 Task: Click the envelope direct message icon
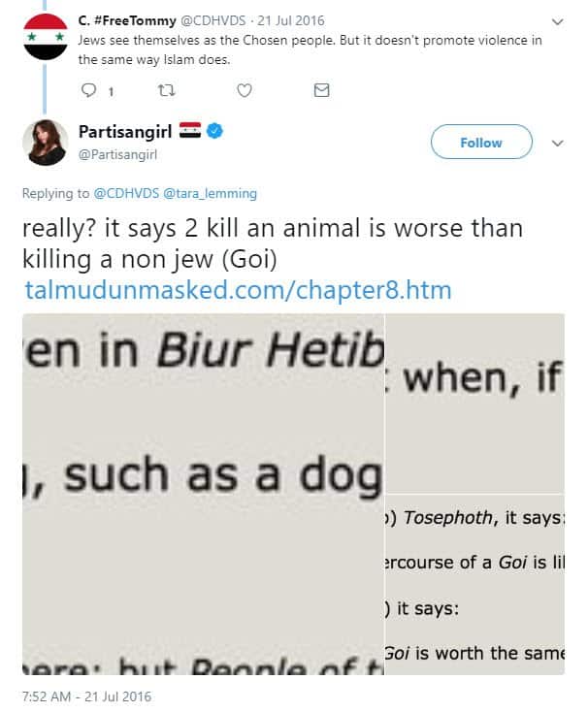321,90
